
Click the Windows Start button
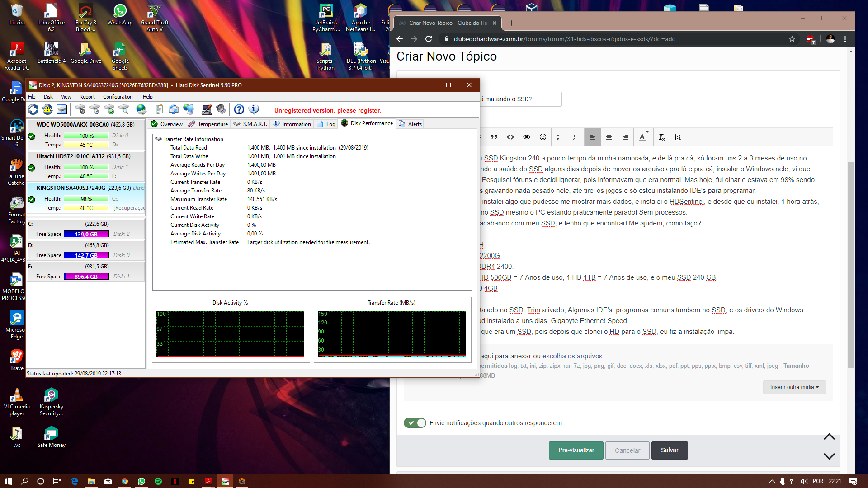point(8,481)
